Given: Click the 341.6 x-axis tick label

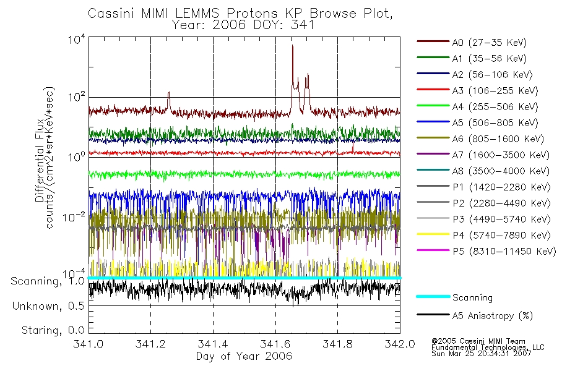Looking at the screenshot, I should (x=275, y=344).
